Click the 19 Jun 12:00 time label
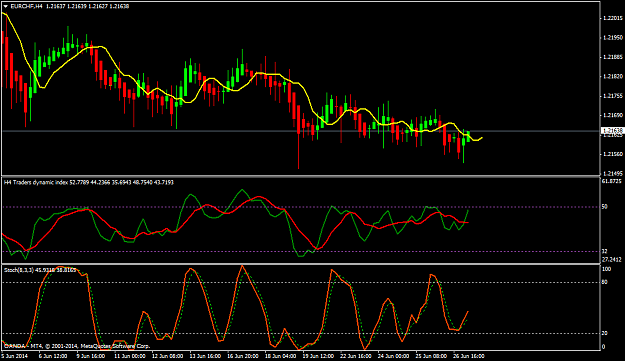The width and height of the screenshot is (625, 361). pos(318,356)
